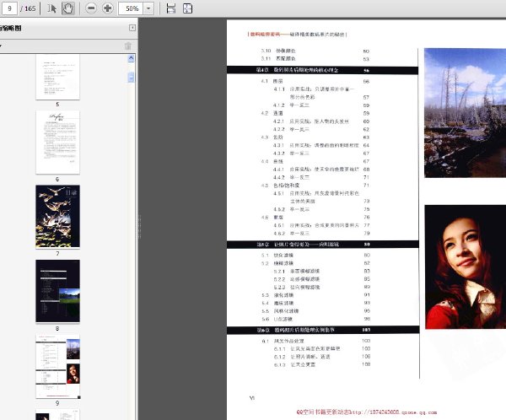The image size is (506, 420).
Task: Open page 8 dark contents thumbnail
Action: (x=57, y=291)
